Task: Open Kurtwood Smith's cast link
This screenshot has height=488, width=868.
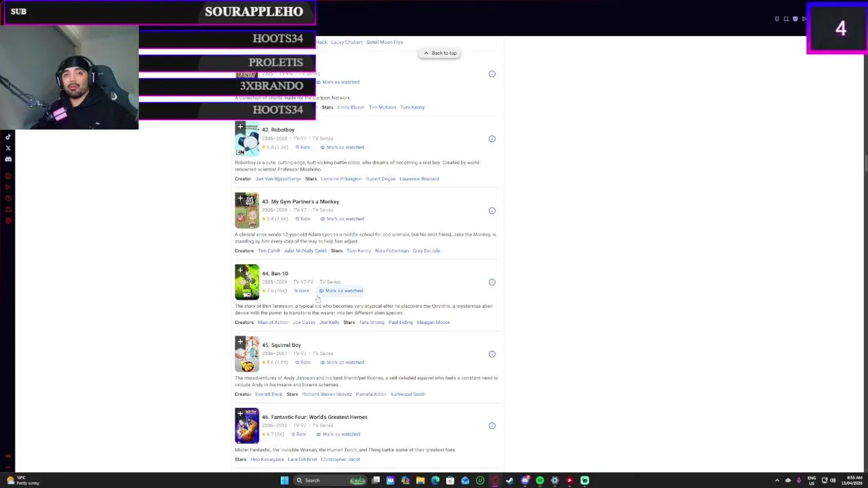Action: point(408,394)
